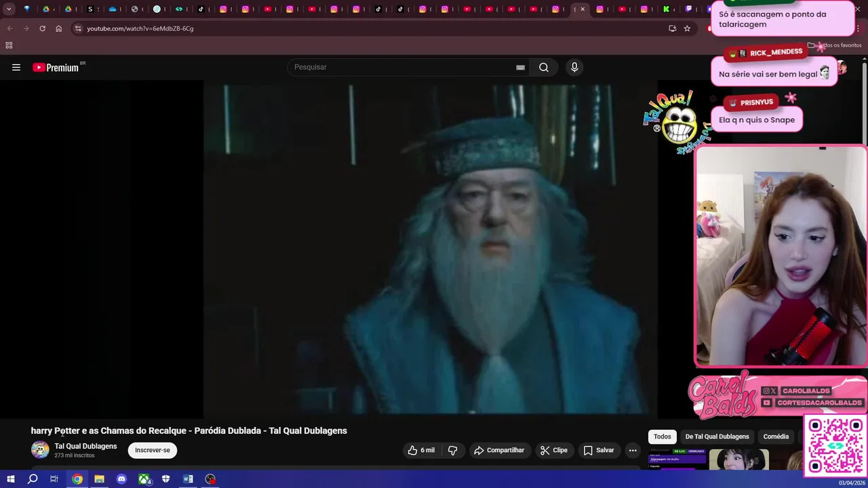
Task: Go back in browser history
Action: [9, 28]
